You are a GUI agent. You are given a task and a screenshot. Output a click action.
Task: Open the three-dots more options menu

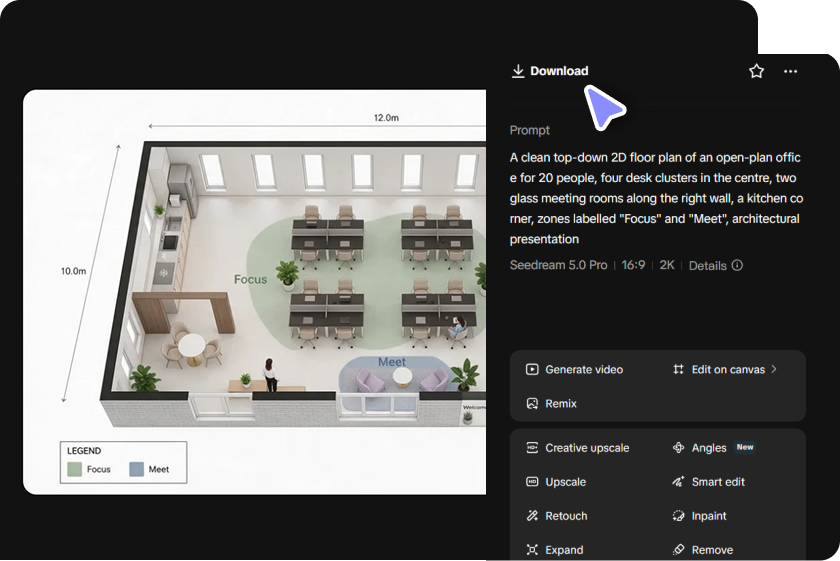pyautogui.click(x=790, y=71)
